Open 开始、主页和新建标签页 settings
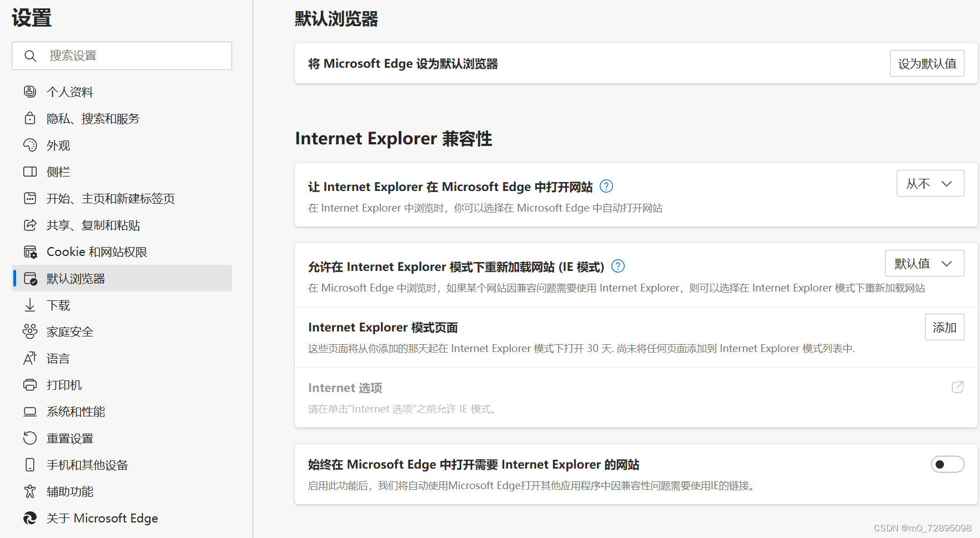Viewport: 980px width, 538px height. pos(122,198)
